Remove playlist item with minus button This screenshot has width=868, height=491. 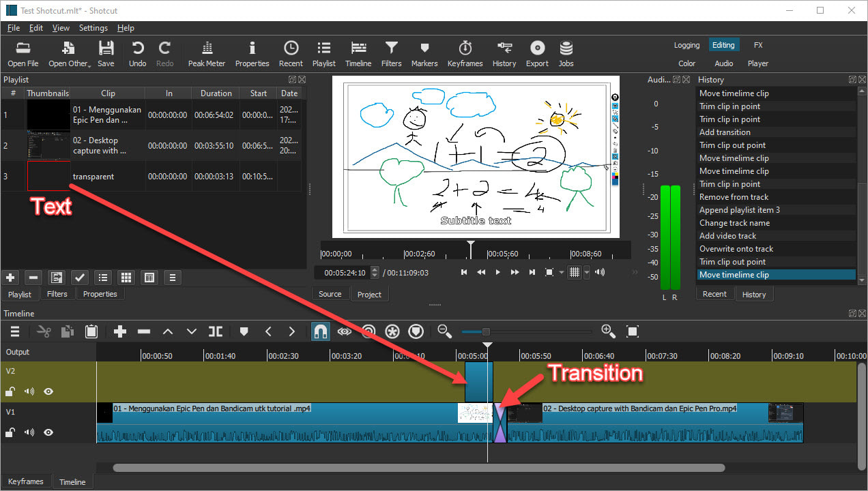click(33, 278)
